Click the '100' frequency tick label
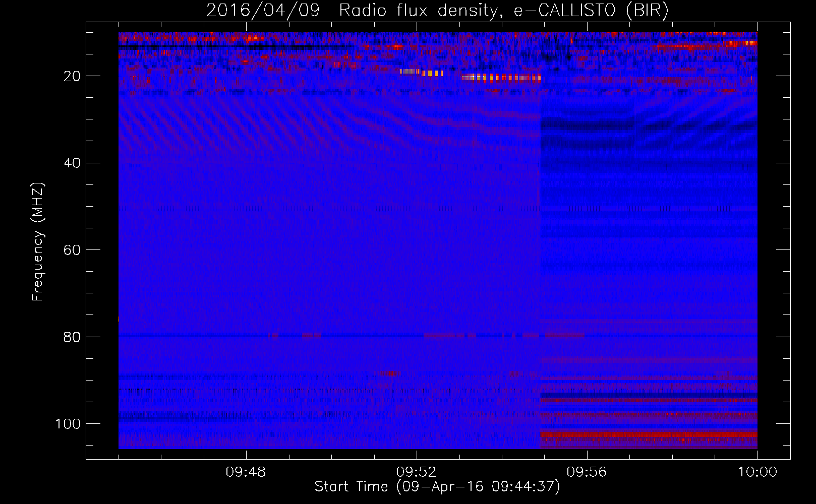This screenshot has width=816, height=504. click(x=68, y=424)
